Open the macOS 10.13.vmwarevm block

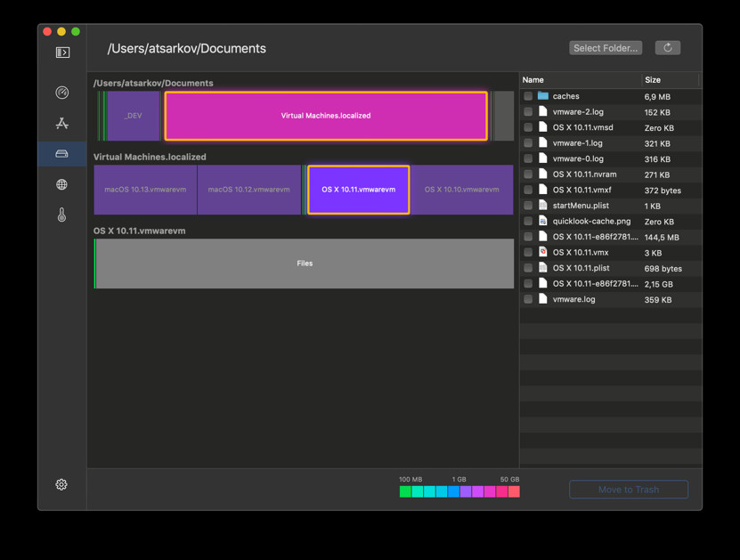tap(145, 190)
